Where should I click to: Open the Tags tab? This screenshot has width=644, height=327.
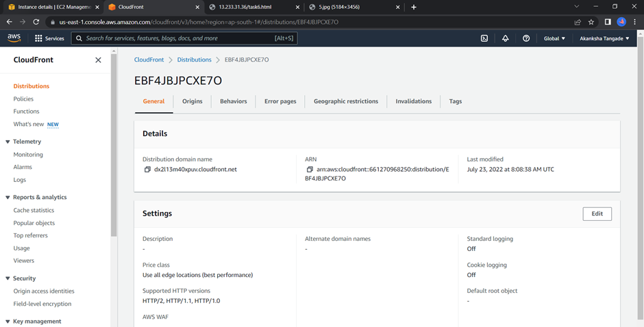point(456,101)
